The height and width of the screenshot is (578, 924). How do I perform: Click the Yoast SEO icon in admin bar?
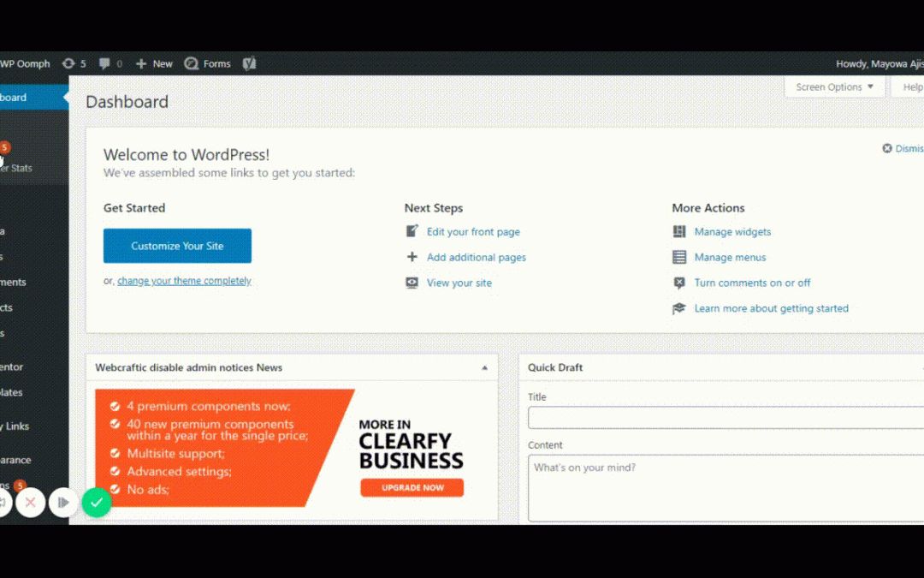[x=249, y=63]
